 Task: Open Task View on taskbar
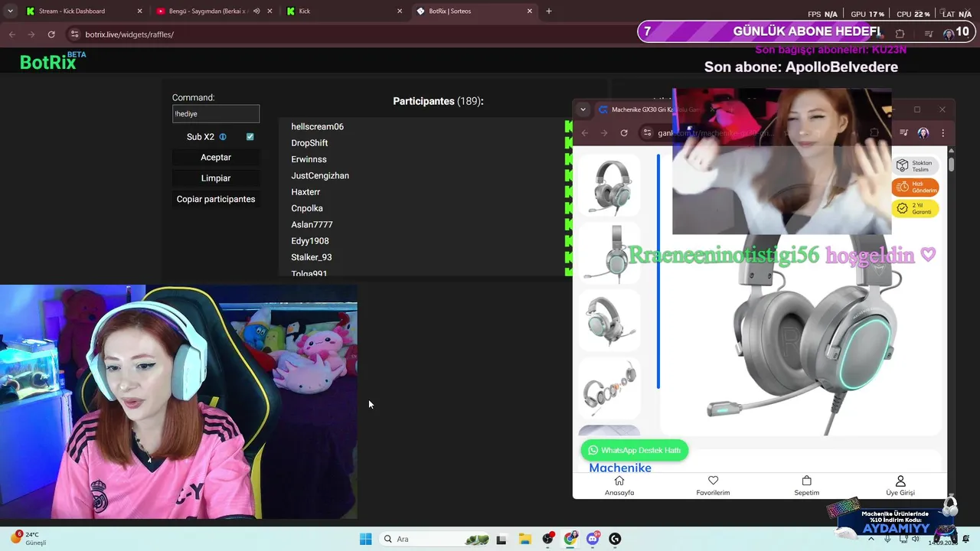point(501,539)
